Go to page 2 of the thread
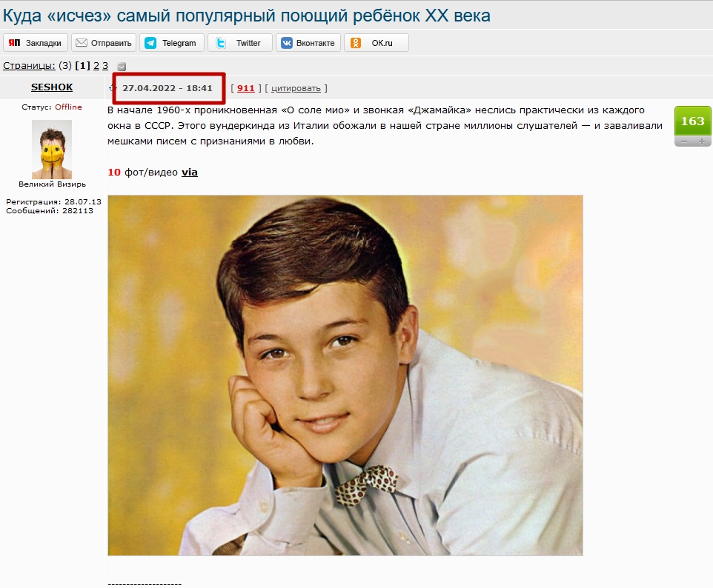The height and width of the screenshot is (588, 713). (96, 65)
